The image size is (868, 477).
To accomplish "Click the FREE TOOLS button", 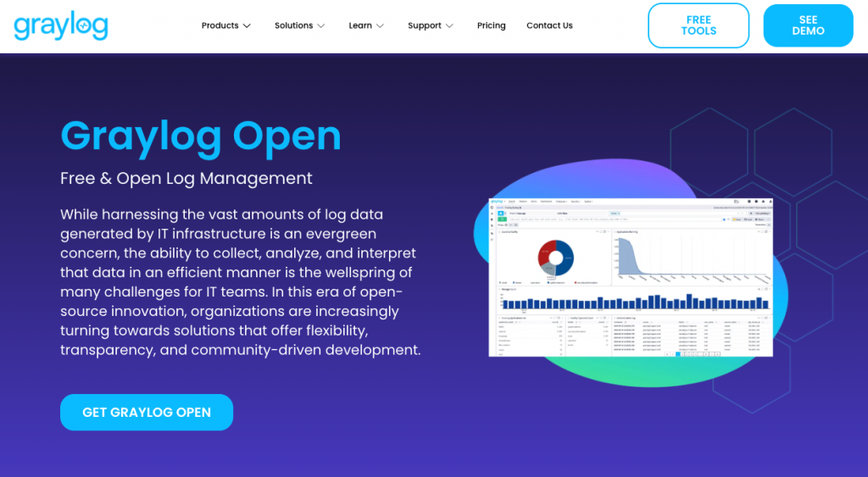I will 698,25.
